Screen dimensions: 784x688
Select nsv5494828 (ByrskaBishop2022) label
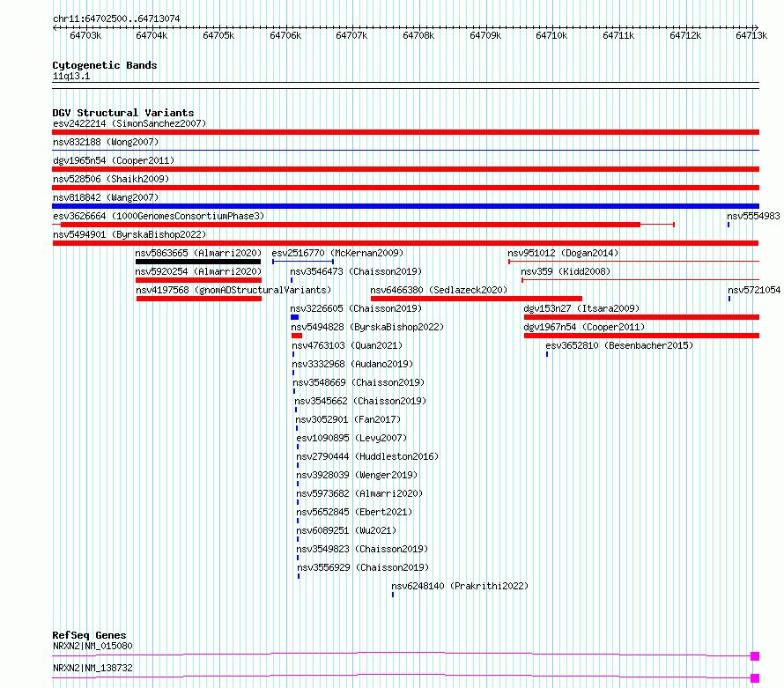(x=367, y=327)
